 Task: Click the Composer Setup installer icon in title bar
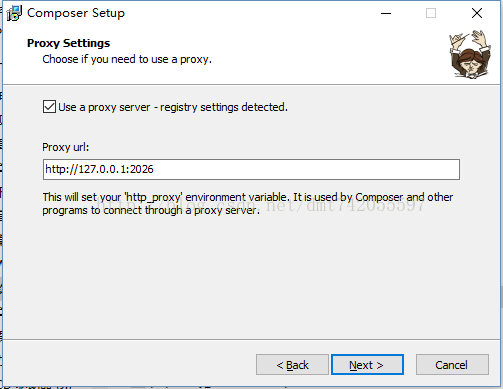click(x=14, y=13)
